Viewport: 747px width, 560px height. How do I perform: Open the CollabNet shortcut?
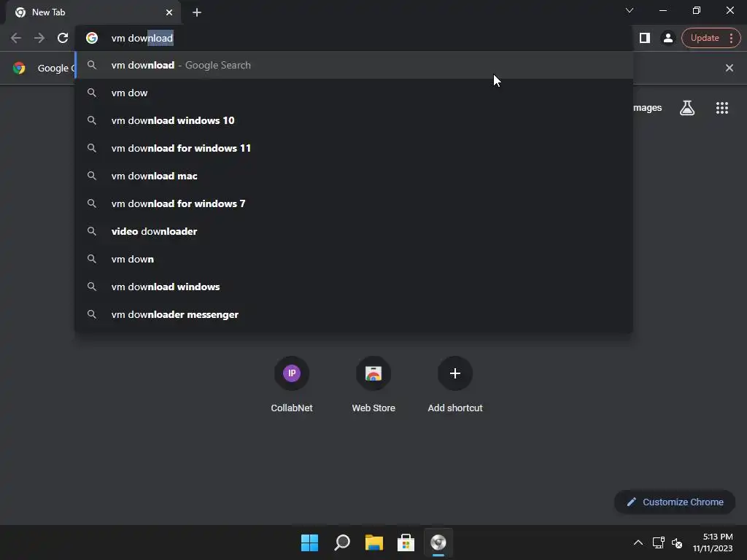click(x=292, y=385)
